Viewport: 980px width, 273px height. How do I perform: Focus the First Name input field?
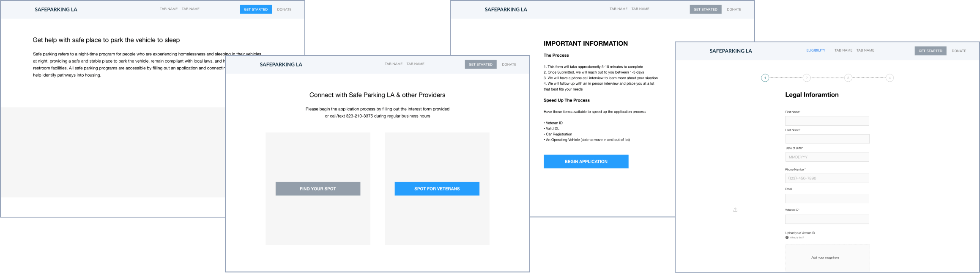pos(827,121)
